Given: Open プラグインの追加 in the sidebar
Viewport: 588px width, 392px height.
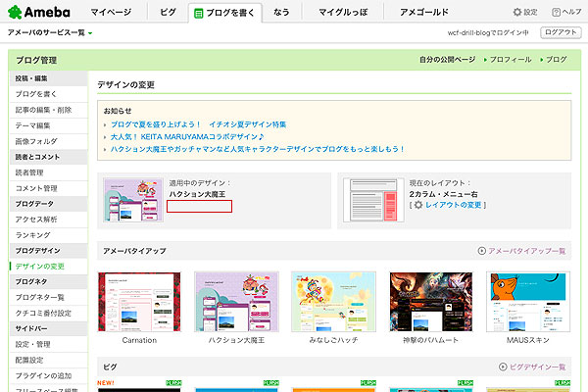Looking at the screenshot, I should tap(49, 375).
